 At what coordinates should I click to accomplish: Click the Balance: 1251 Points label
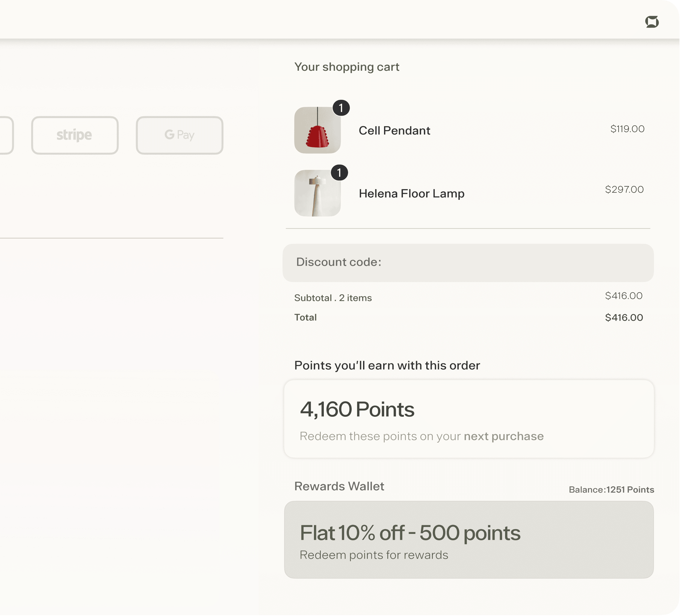611,490
